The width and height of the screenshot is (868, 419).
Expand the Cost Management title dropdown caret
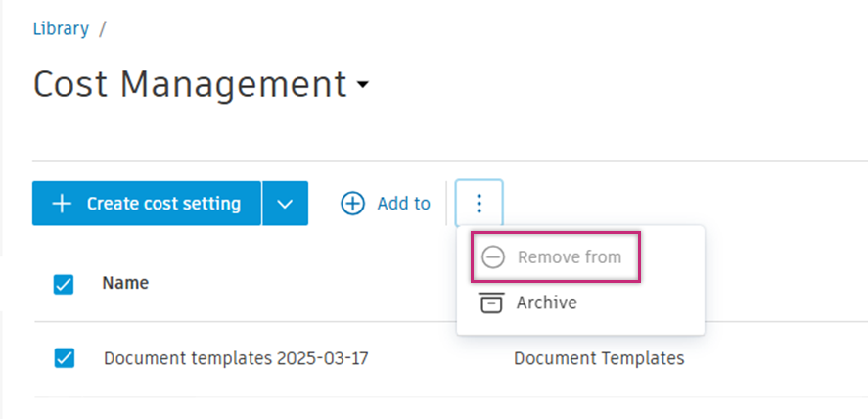click(x=363, y=86)
